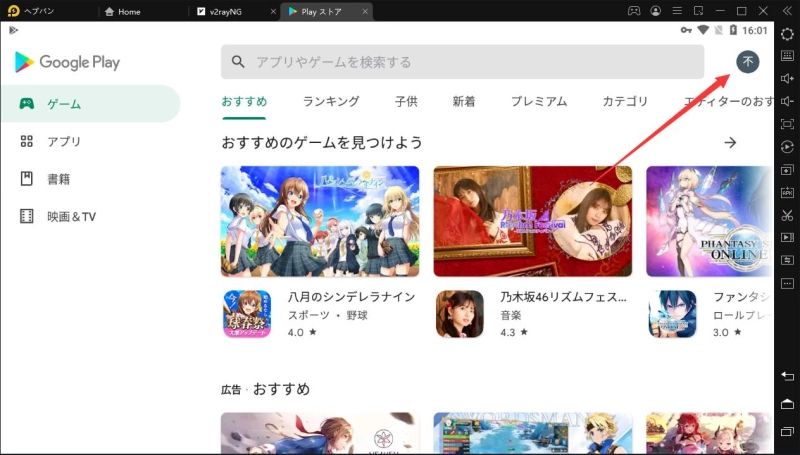Select 映画＆TV in the left sidebar
Image resolution: width=800 pixels, height=455 pixels.
[x=71, y=216]
